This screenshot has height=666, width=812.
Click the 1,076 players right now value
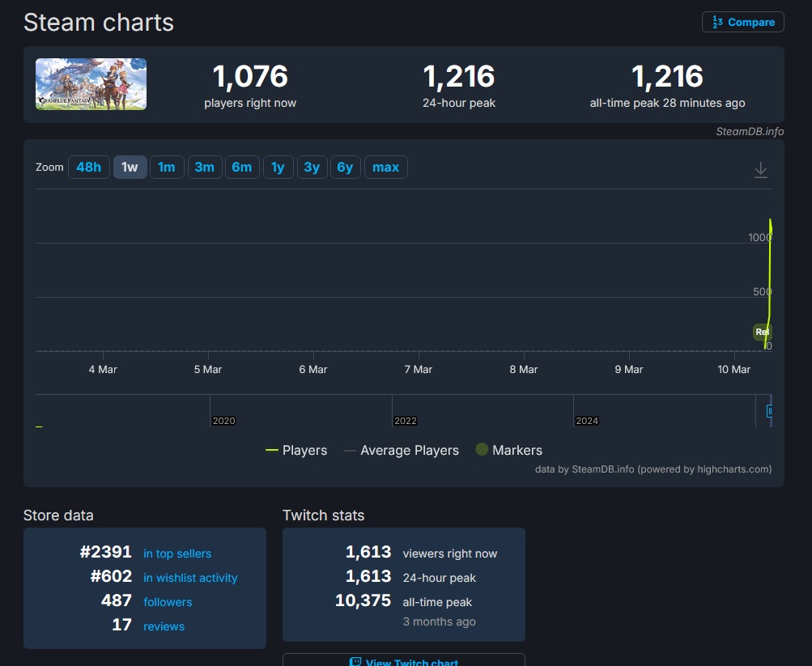250,77
